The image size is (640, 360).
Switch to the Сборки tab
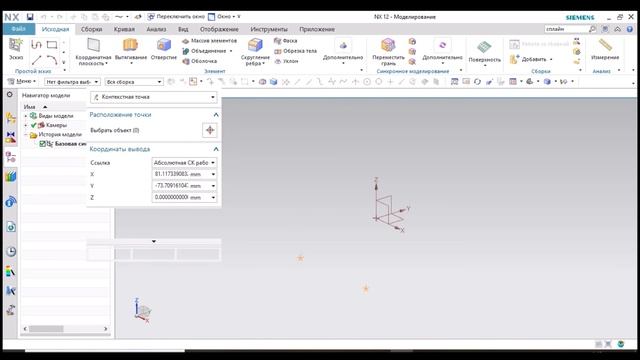91,29
